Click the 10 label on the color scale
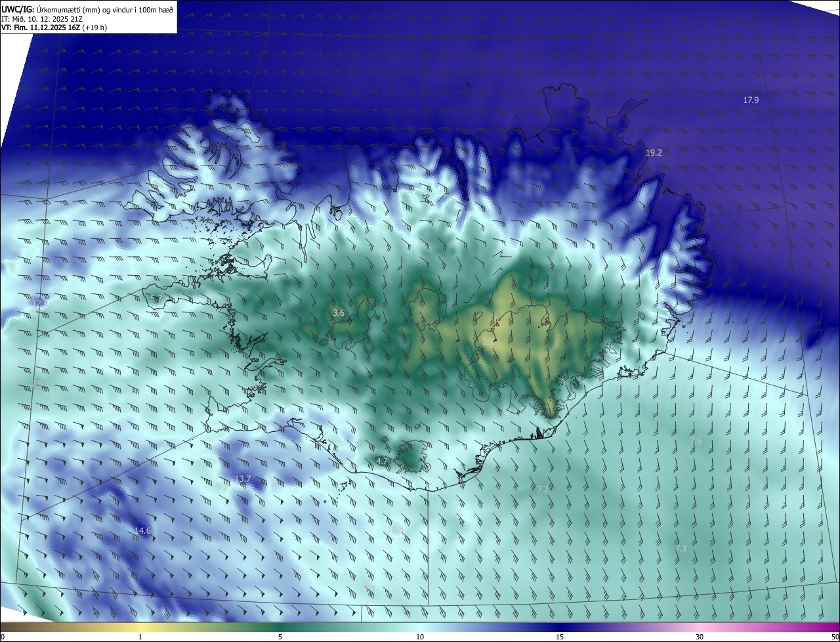The height and width of the screenshot is (642, 840). [x=420, y=637]
